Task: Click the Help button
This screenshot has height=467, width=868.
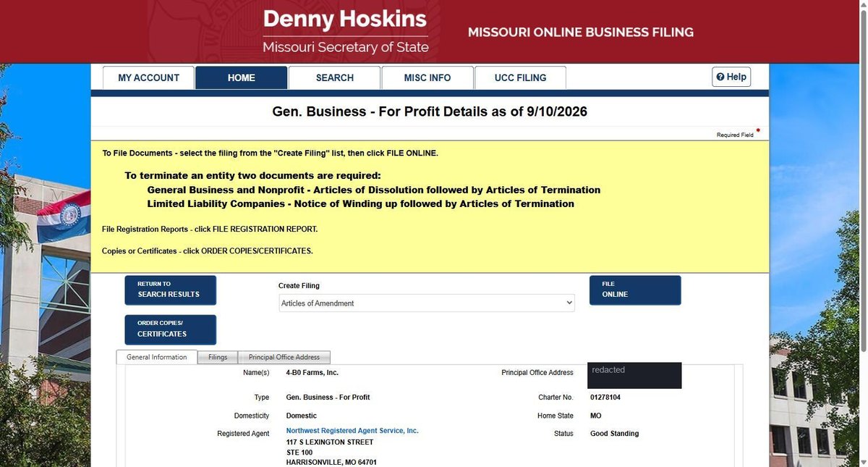Action: click(x=731, y=77)
